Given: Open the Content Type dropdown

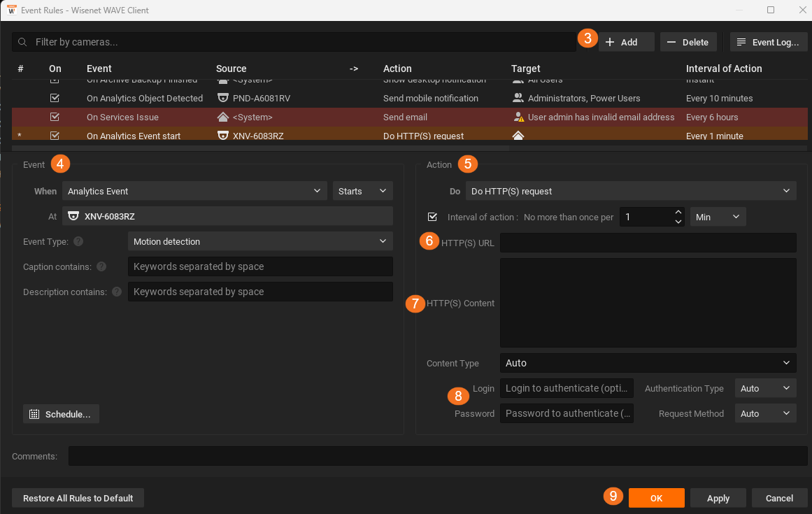Looking at the screenshot, I should [648, 363].
